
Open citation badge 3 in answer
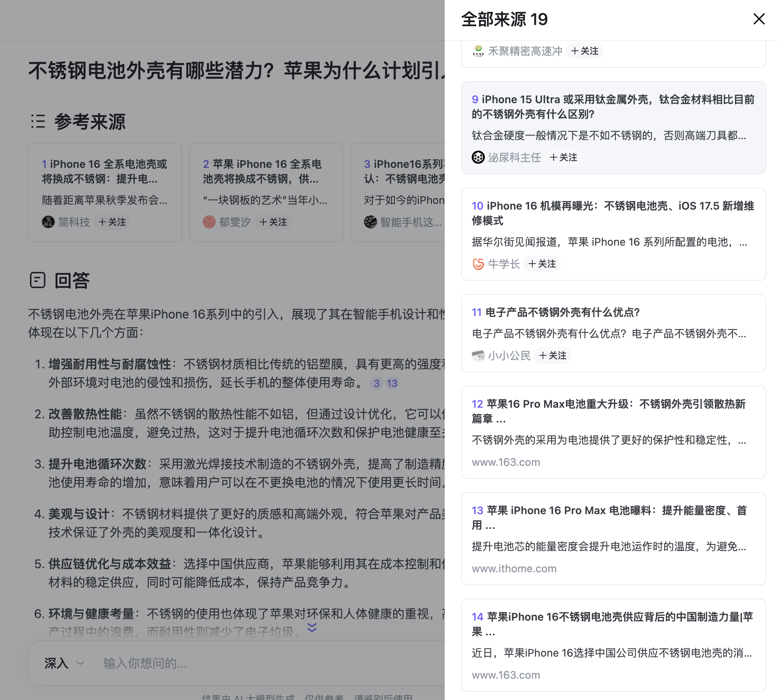coord(377,383)
